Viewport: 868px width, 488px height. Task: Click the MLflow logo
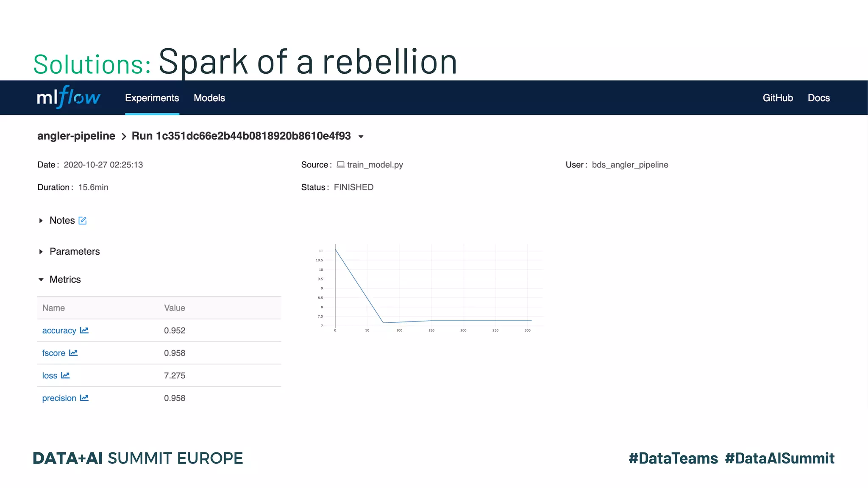pos(68,97)
